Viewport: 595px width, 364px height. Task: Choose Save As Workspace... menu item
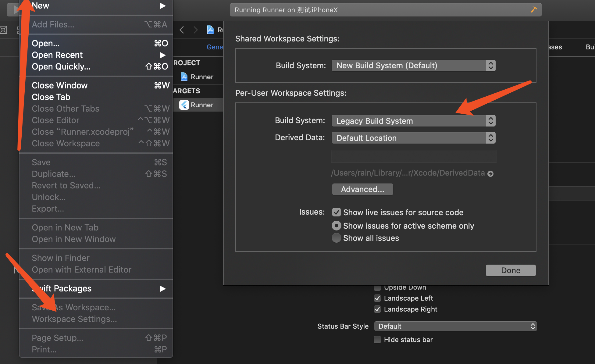[x=96, y=307]
